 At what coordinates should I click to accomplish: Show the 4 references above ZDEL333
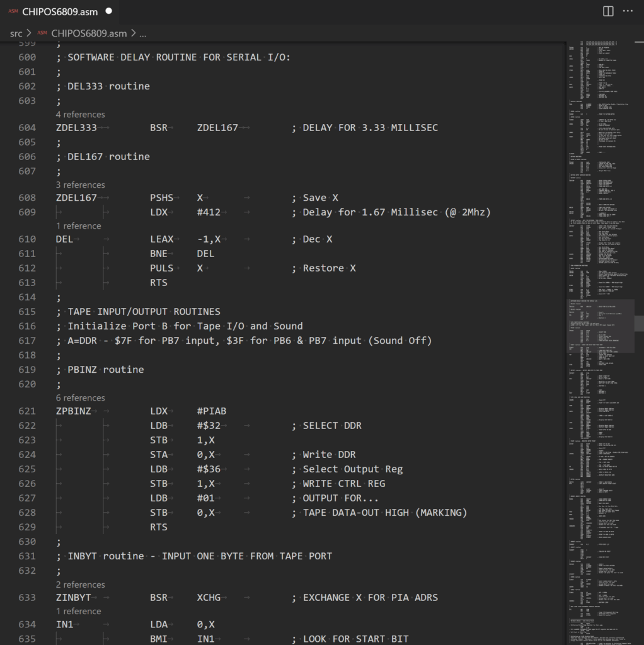80,114
